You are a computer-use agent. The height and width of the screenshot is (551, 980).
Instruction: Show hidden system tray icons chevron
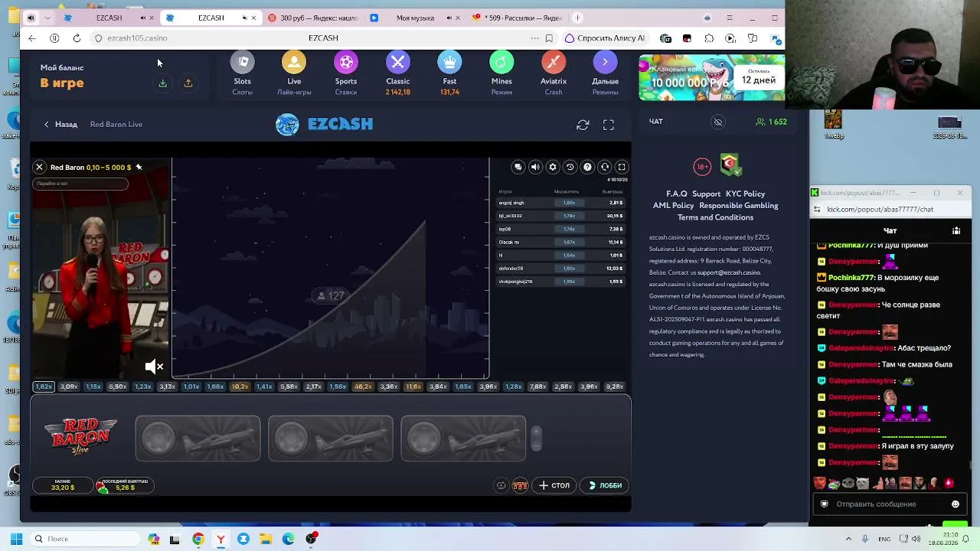click(848, 539)
